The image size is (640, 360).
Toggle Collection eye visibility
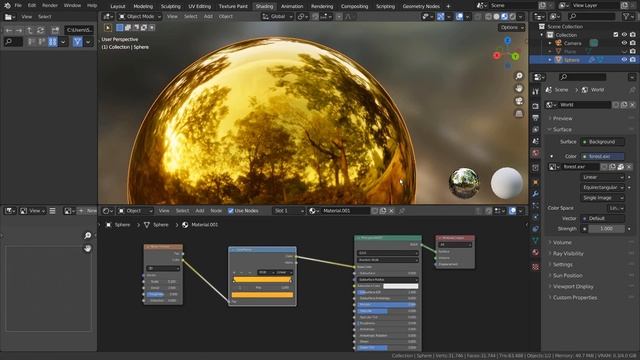(x=624, y=35)
